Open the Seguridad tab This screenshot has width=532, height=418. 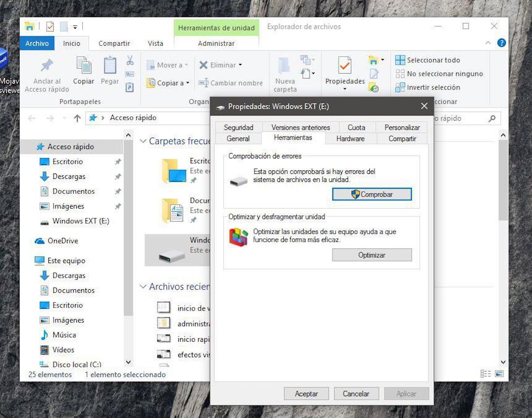[x=239, y=127]
